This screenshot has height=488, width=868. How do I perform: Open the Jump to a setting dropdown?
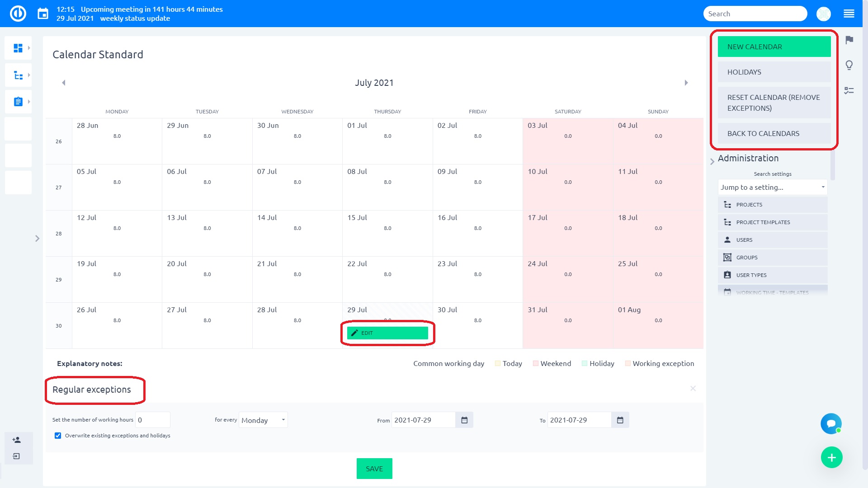point(772,187)
